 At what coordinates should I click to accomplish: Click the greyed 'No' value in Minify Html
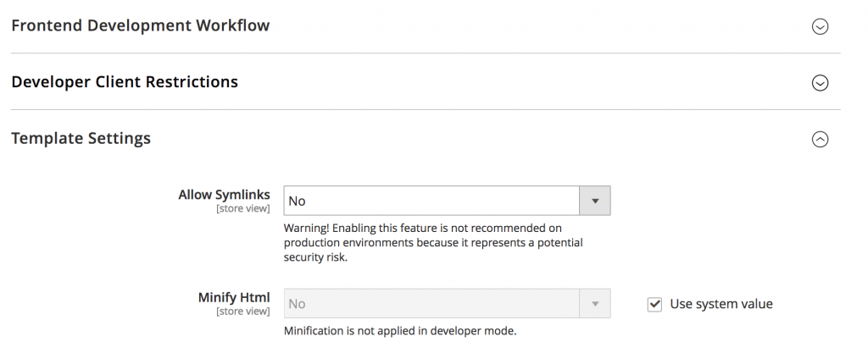point(297,304)
